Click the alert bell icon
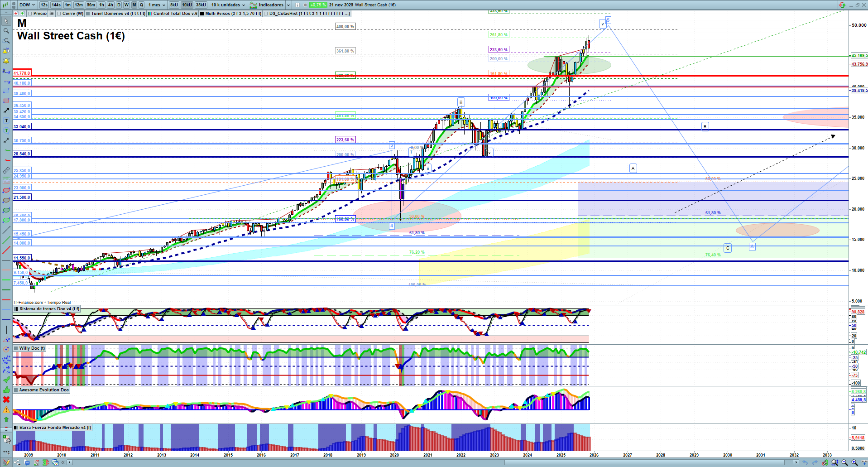The height and width of the screenshot is (467, 868). tap(6, 61)
